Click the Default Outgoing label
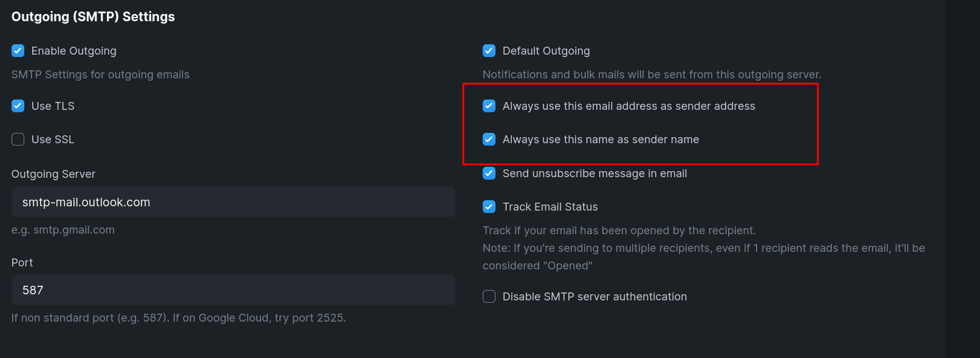The height and width of the screenshot is (358, 980). click(x=546, y=51)
